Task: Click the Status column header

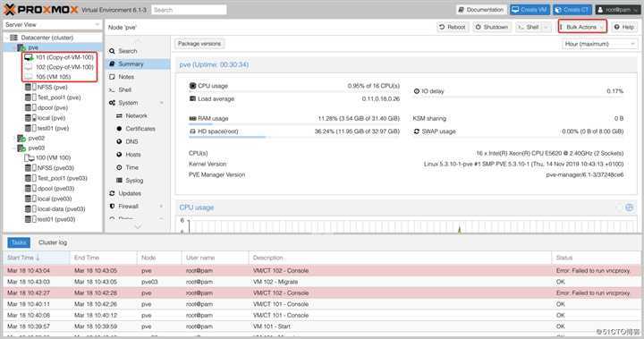Action: (x=596, y=258)
